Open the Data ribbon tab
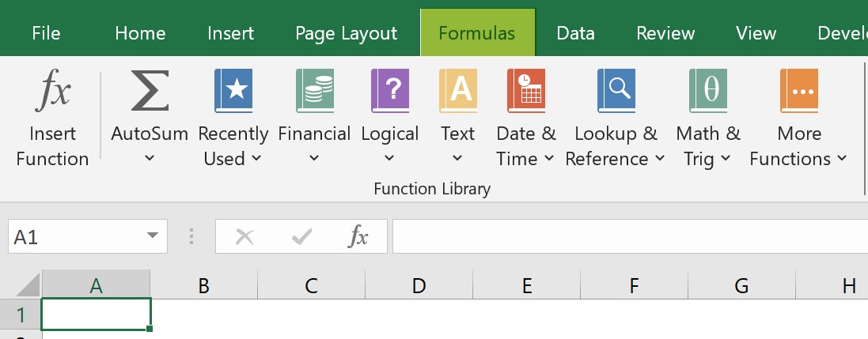 (576, 33)
